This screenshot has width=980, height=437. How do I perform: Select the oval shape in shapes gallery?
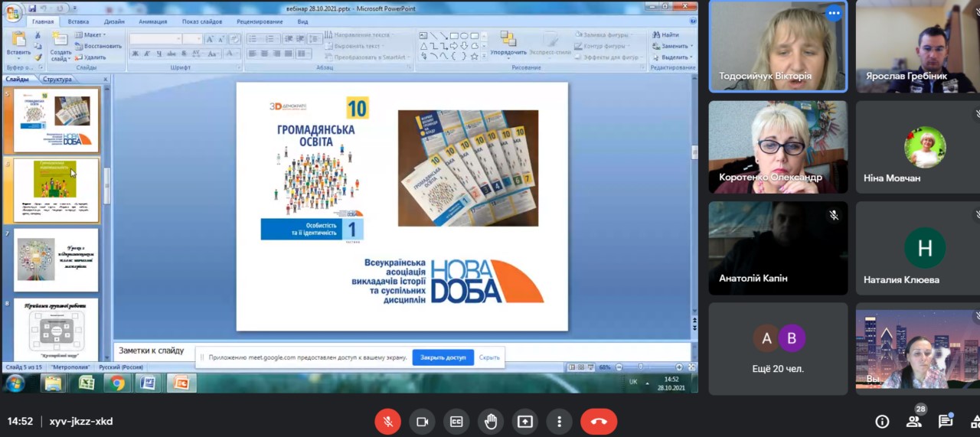click(x=464, y=35)
